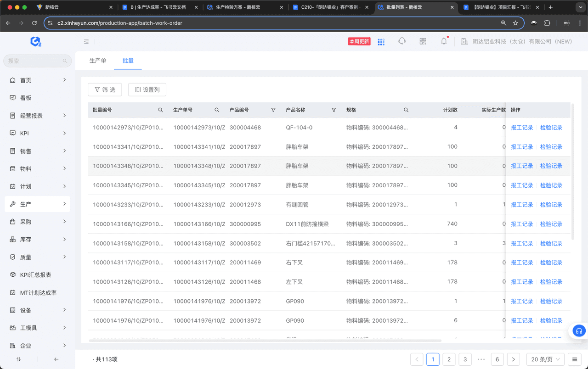Click the table list menu icon at bottom right
The image size is (588, 369).
click(x=574, y=359)
